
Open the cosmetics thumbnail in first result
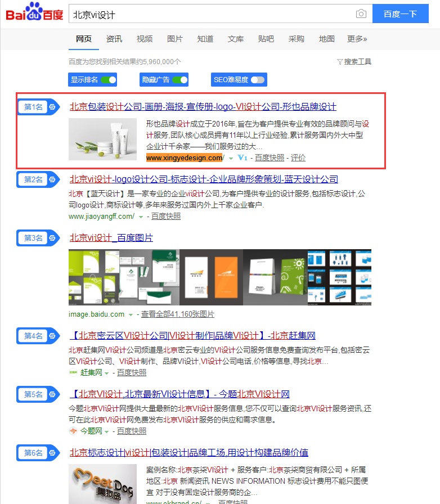pos(102,139)
